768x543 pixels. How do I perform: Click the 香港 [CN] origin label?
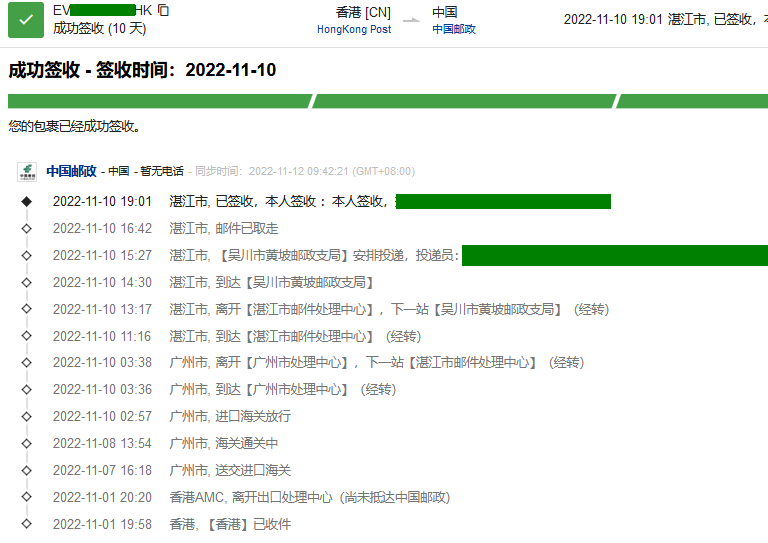[363, 12]
